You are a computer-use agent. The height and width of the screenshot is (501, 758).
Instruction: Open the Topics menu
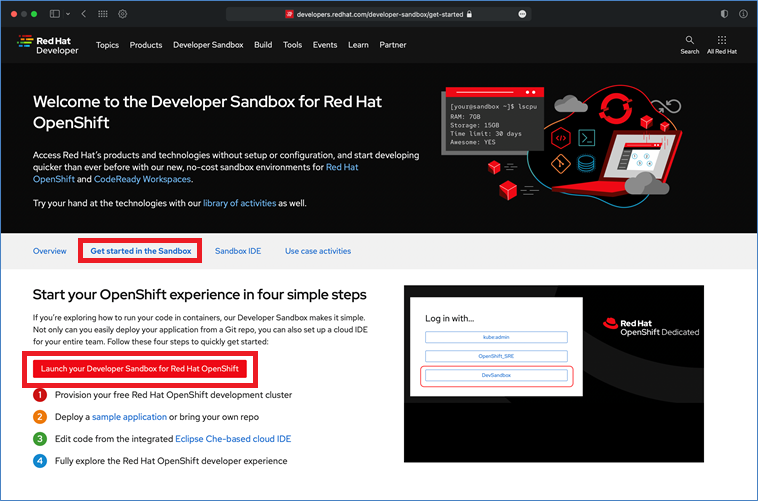coord(107,45)
